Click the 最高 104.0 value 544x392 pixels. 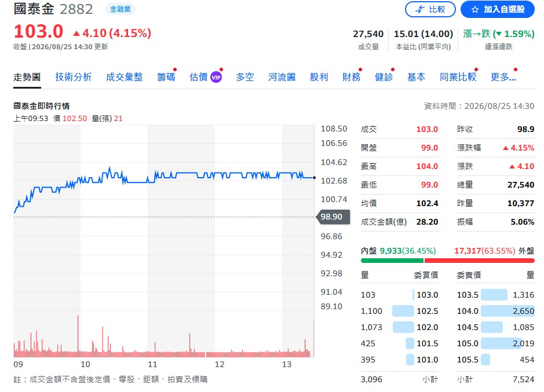(x=427, y=167)
